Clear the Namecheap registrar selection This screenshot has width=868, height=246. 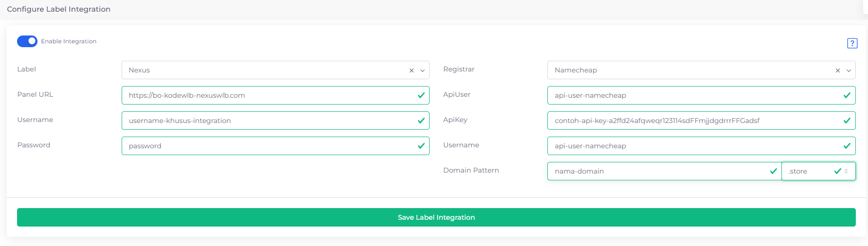tap(837, 70)
